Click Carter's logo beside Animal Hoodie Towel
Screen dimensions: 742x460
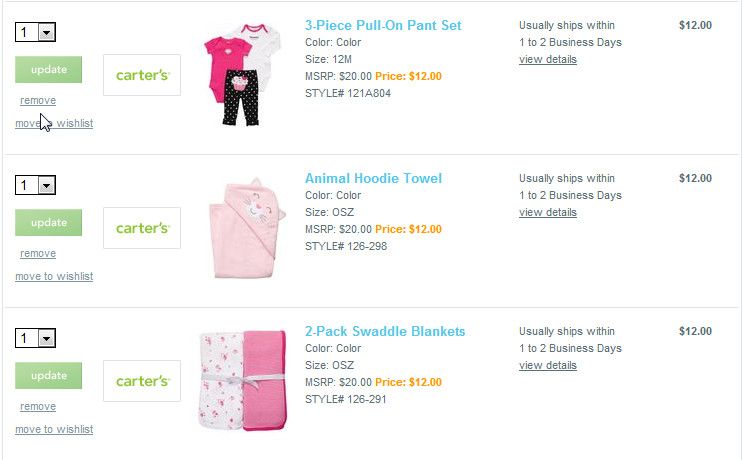[142, 228]
